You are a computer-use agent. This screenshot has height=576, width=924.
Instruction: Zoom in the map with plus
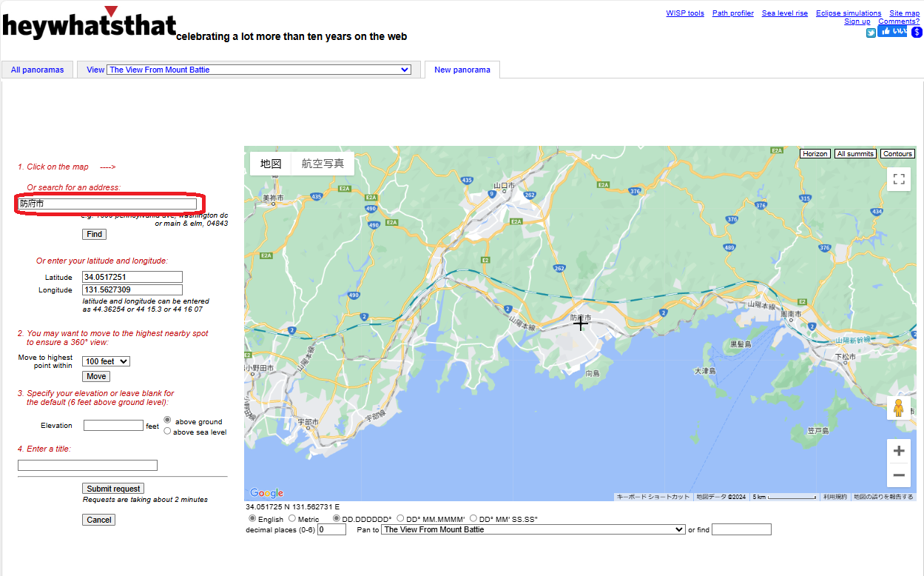(899, 451)
